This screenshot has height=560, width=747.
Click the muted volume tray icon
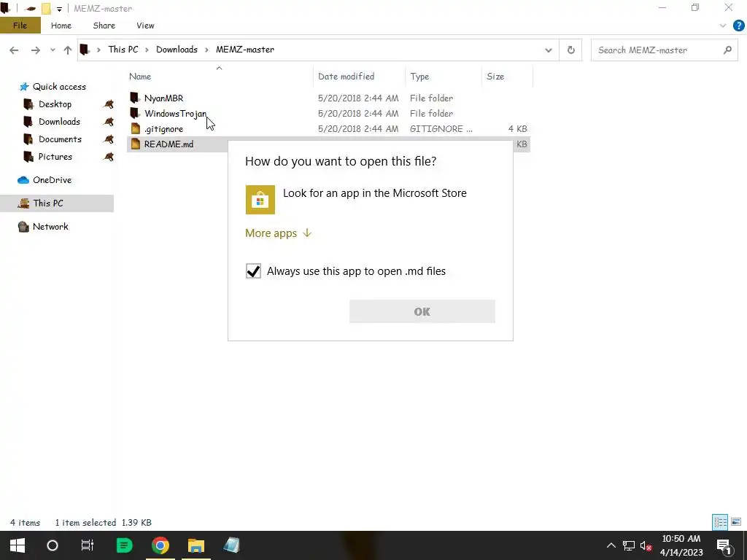(646, 545)
